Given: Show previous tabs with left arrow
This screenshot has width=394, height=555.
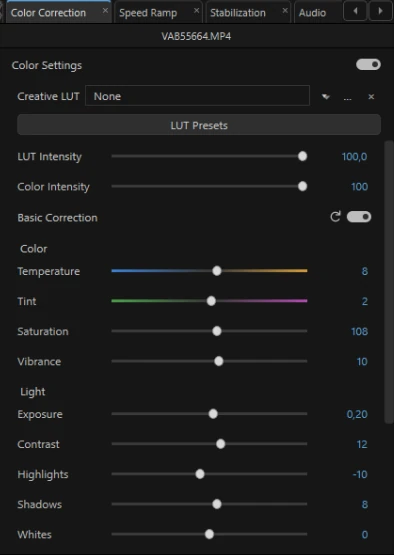Looking at the screenshot, I should coord(355,11).
